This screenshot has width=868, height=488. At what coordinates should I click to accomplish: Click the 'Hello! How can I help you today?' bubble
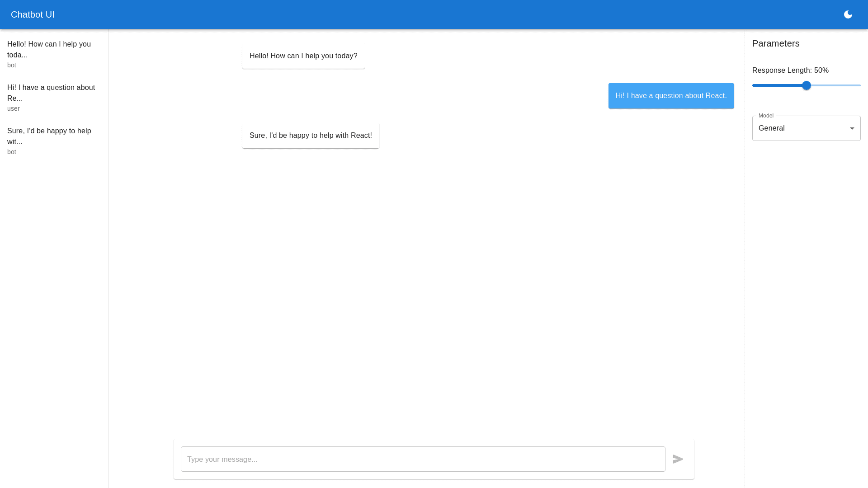[303, 56]
